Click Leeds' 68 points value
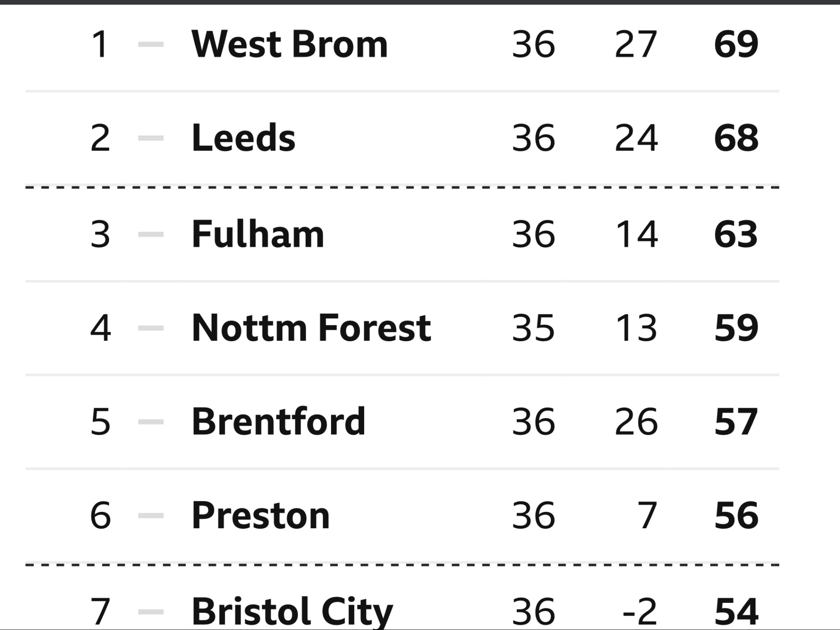The image size is (840, 630). (736, 138)
